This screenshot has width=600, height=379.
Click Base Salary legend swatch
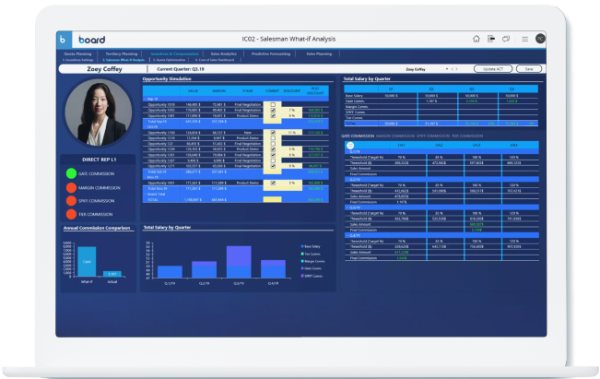[x=302, y=247]
